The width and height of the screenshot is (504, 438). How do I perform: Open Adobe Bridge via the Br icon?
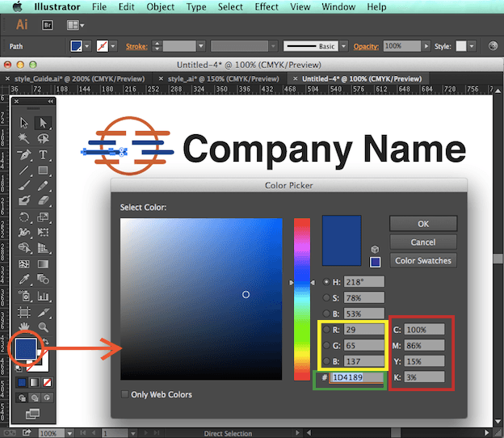[47, 25]
